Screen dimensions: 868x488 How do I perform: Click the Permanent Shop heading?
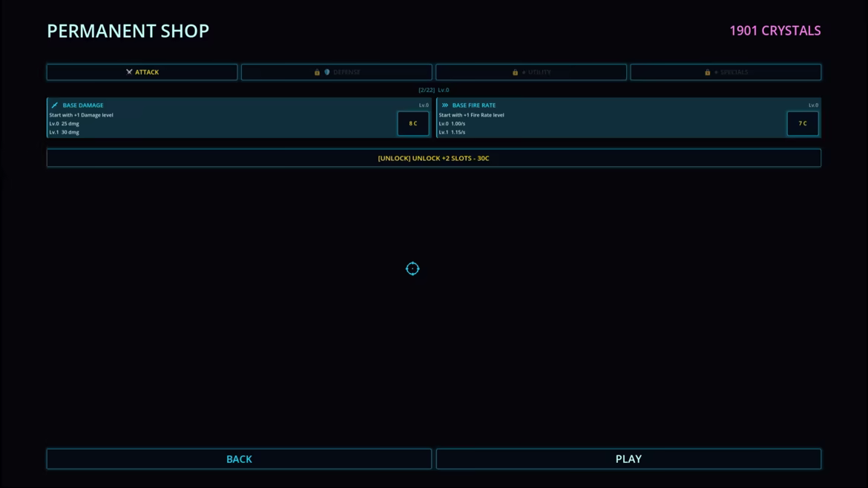pyautogui.click(x=128, y=31)
